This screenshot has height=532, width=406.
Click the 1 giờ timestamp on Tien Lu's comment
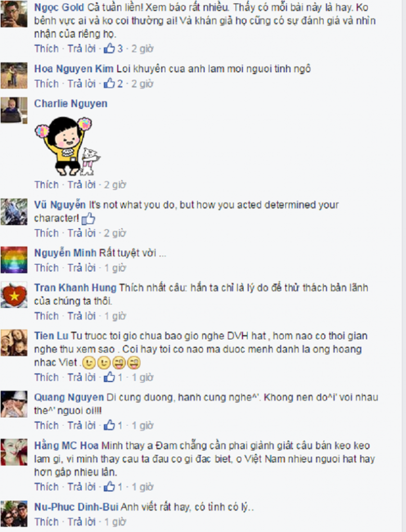[143, 377]
